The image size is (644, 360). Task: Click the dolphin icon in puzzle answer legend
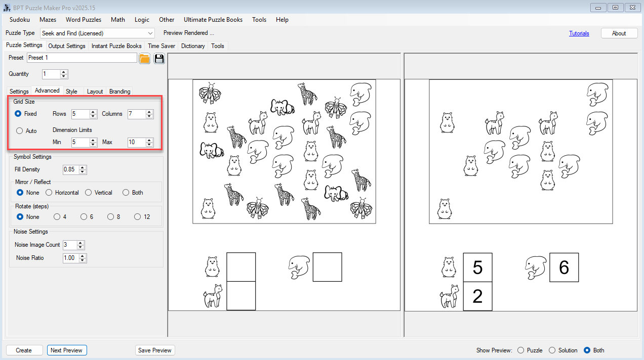point(299,266)
